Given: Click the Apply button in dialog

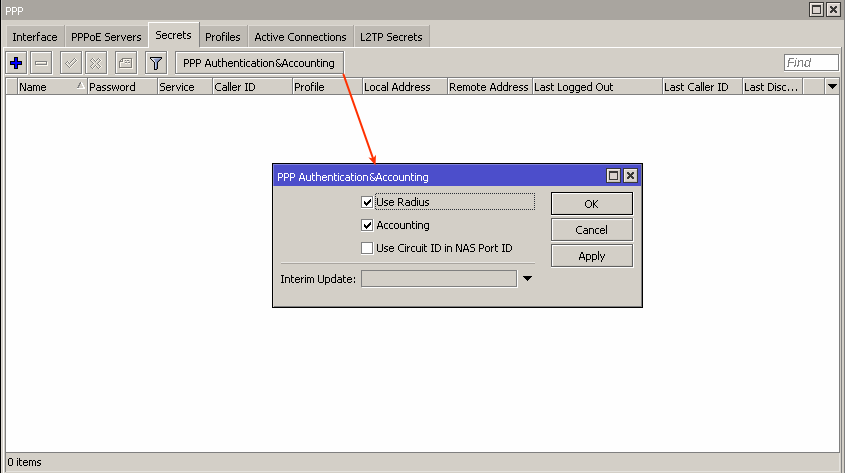Looking at the screenshot, I should [x=591, y=256].
